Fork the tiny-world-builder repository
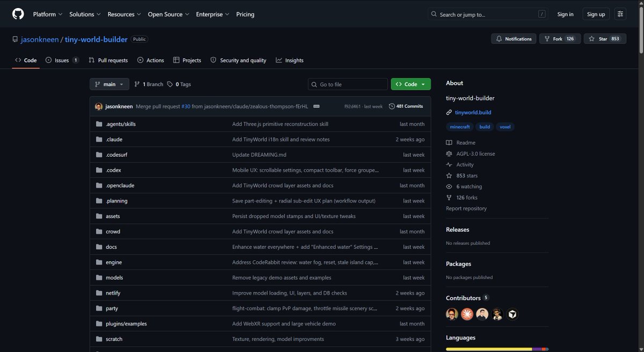Image resolution: width=644 pixels, height=352 pixels. pyautogui.click(x=560, y=39)
